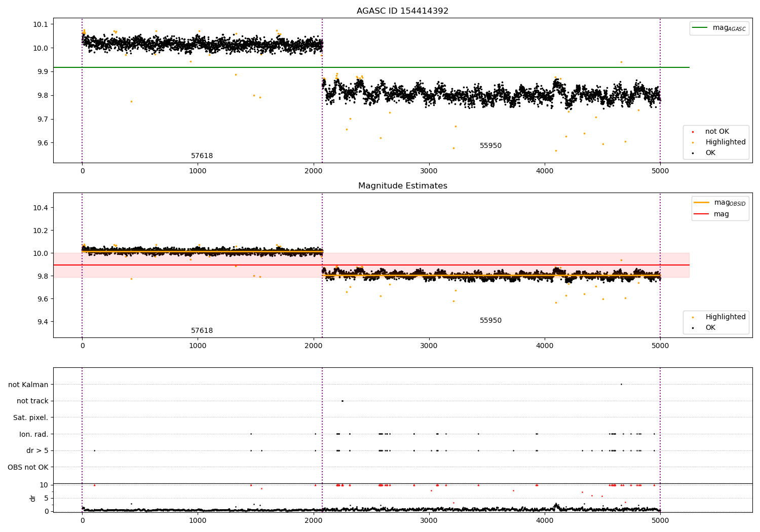Click the 10.1 y-axis tick label

point(41,24)
